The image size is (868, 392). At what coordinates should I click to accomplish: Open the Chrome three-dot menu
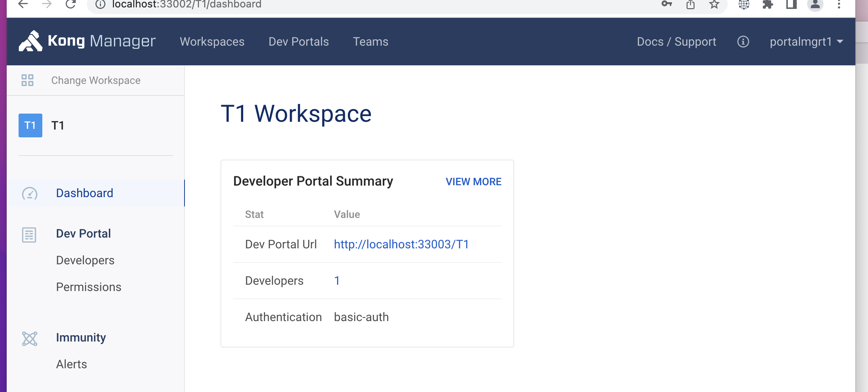839,4
